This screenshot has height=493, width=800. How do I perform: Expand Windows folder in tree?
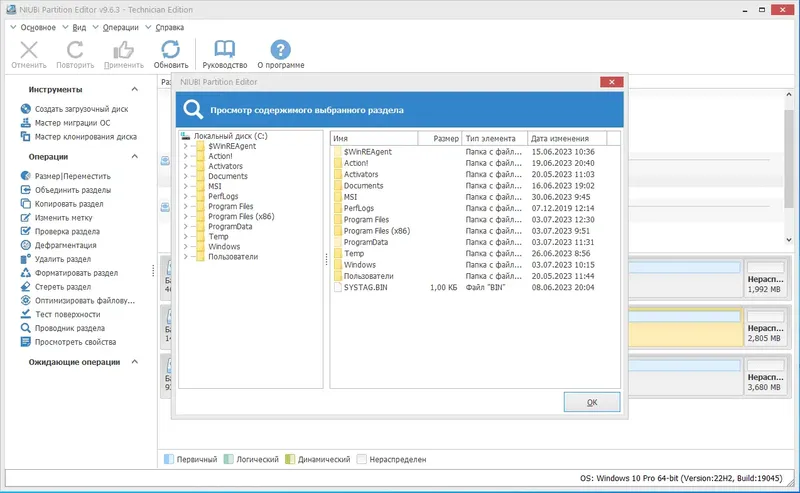(x=186, y=246)
